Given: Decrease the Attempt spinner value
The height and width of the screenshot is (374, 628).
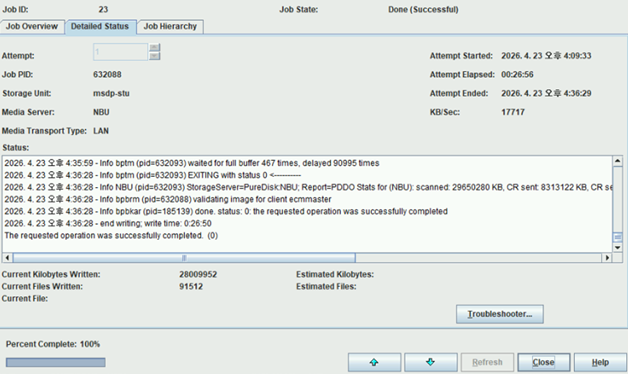Looking at the screenshot, I should point(155,56).
